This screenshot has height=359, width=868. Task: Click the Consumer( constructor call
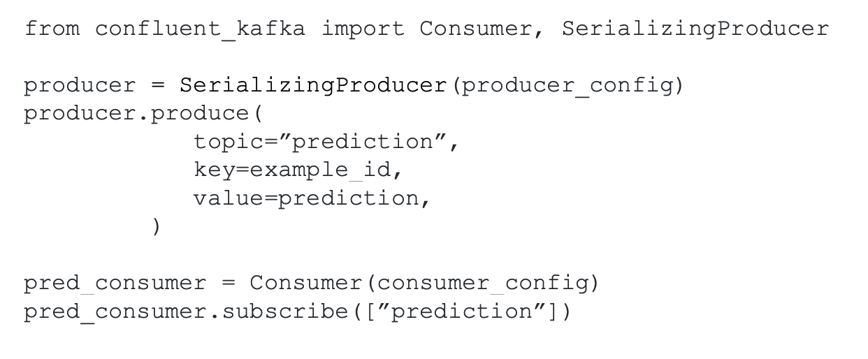(312, 283)
